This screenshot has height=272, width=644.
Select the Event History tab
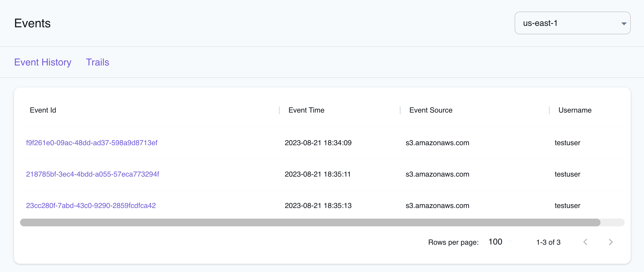(43, 62)
